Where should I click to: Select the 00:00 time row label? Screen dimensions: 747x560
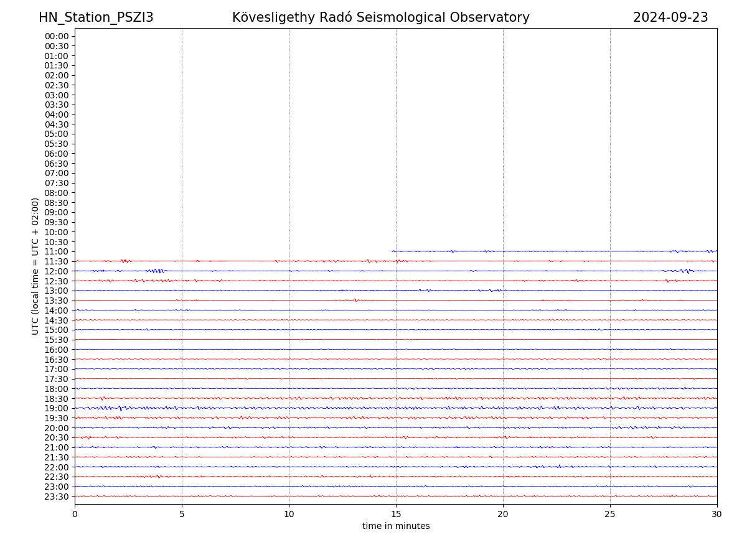[56, 36]
